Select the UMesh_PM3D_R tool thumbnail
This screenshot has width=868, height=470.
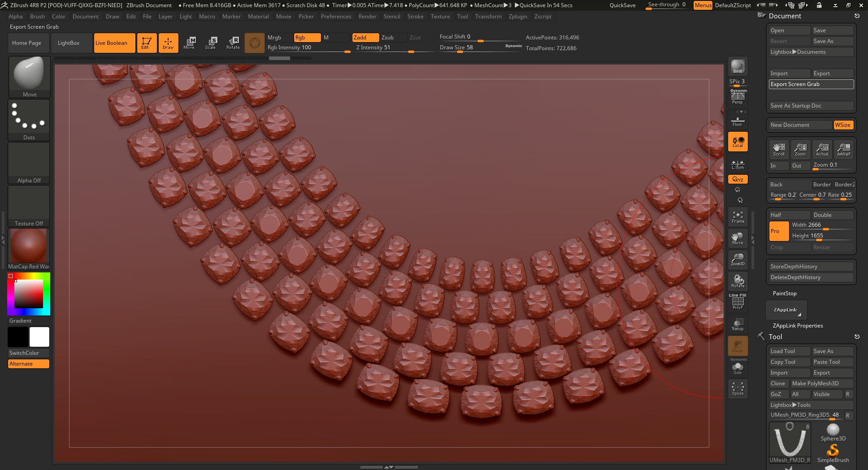pos(790,443)
